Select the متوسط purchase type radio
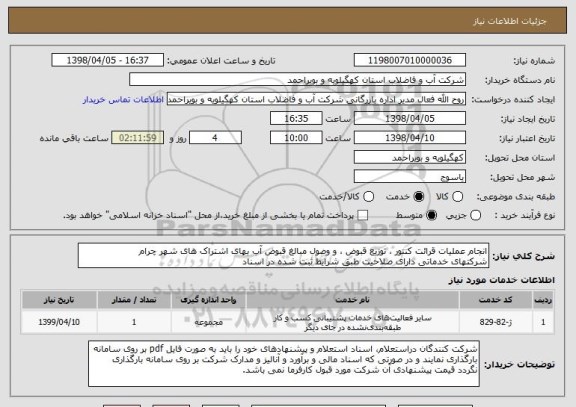 click(431, 216)
